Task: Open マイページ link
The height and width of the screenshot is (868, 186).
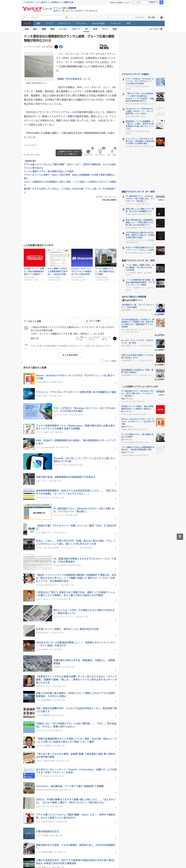Action: [139, 17]
